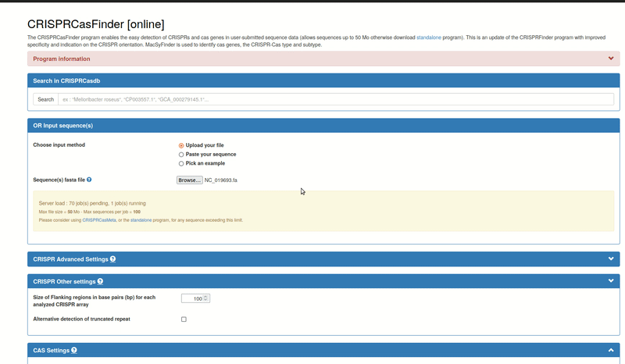The image size is (625, 364).
Task: Expand the Program information panel chevron
Action: point(611,59)
